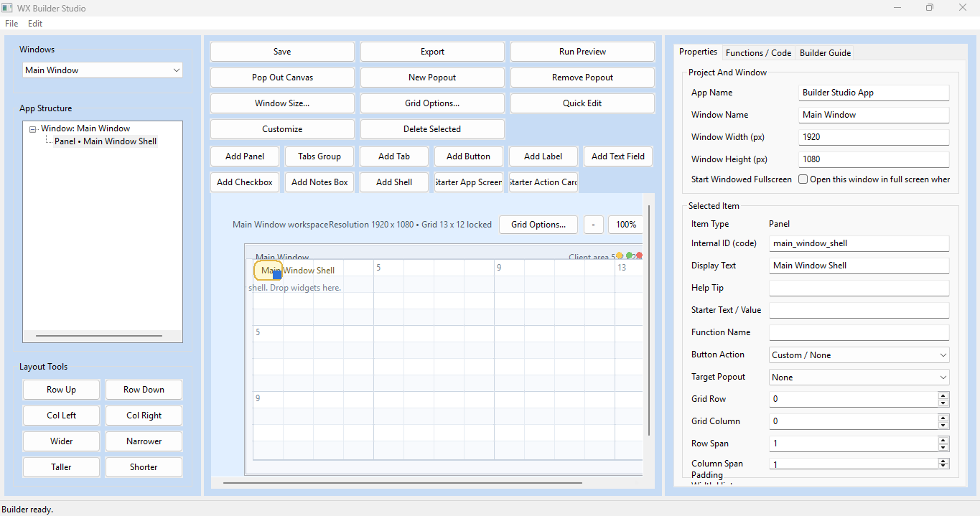980x516 pixels.
Task: Open the Window Size dialog
Action: [282, 103]
